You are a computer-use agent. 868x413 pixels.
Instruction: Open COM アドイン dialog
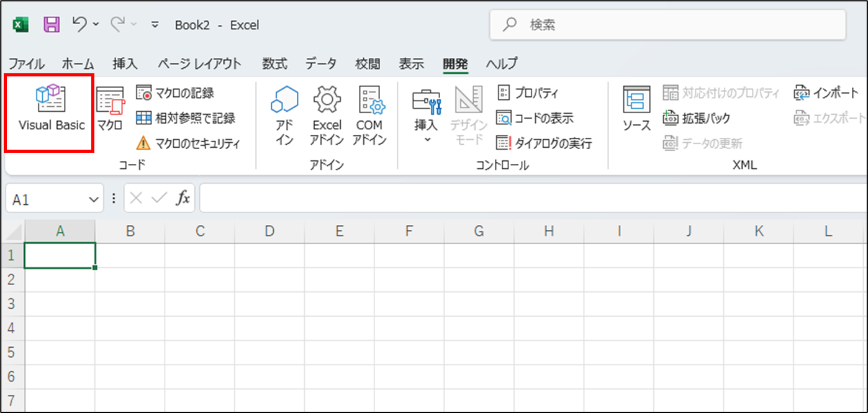[369, 116]
